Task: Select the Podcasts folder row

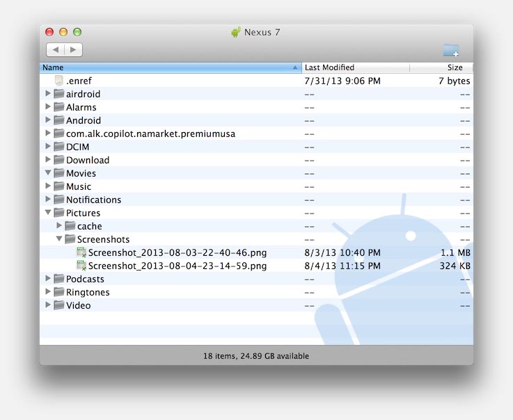Action: pyautogui.click(x=256, y=279)
